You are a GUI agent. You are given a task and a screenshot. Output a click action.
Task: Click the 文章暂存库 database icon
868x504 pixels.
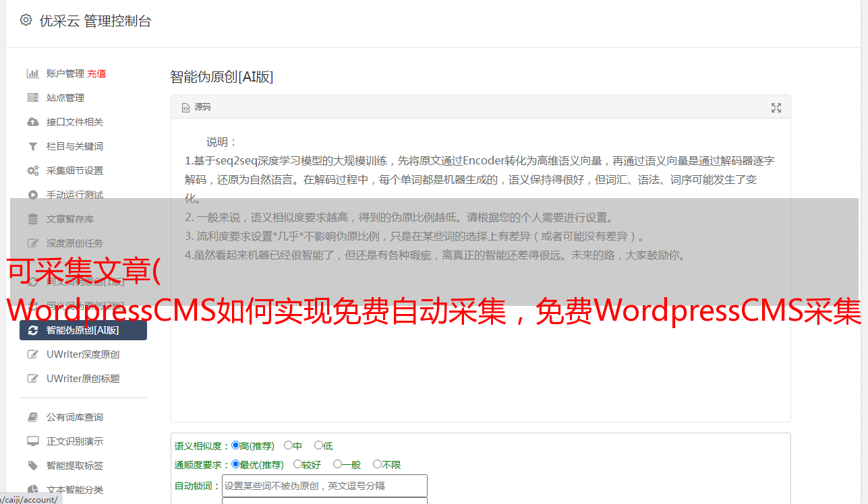click(x=32, y=219)
